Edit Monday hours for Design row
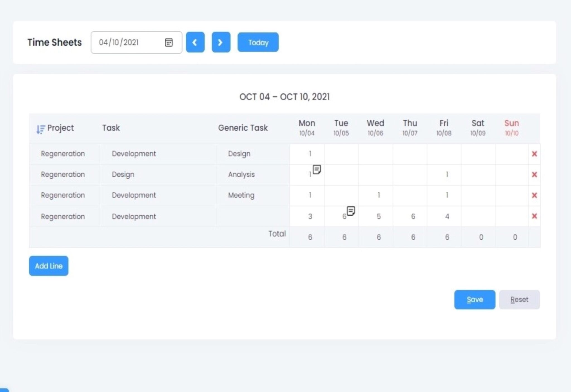Screen dimensions: 571x392 [x=307, y=154]
